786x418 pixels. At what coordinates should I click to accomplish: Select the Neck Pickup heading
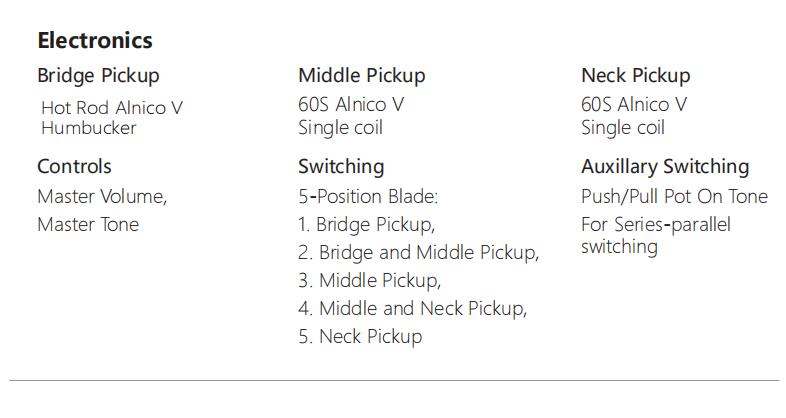pyautogui.click(x=635, y=76)
